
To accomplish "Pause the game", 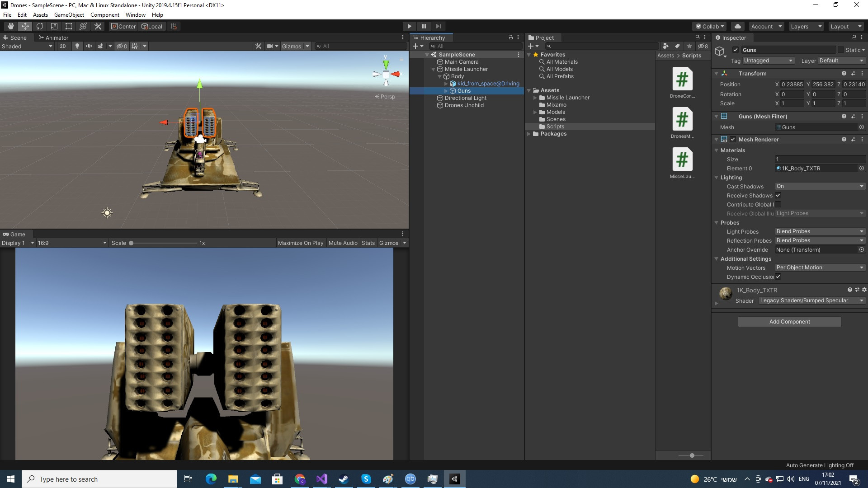I will [424, 26].
